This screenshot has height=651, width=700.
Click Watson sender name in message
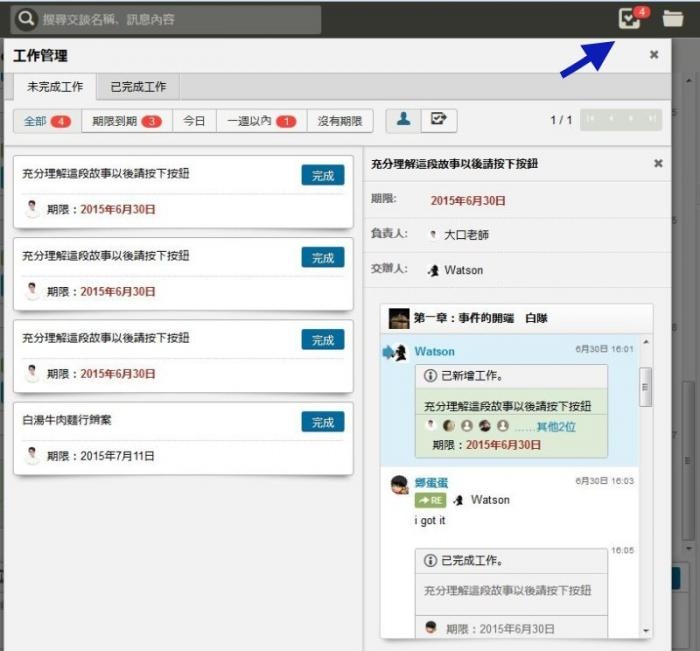point(434,351)
